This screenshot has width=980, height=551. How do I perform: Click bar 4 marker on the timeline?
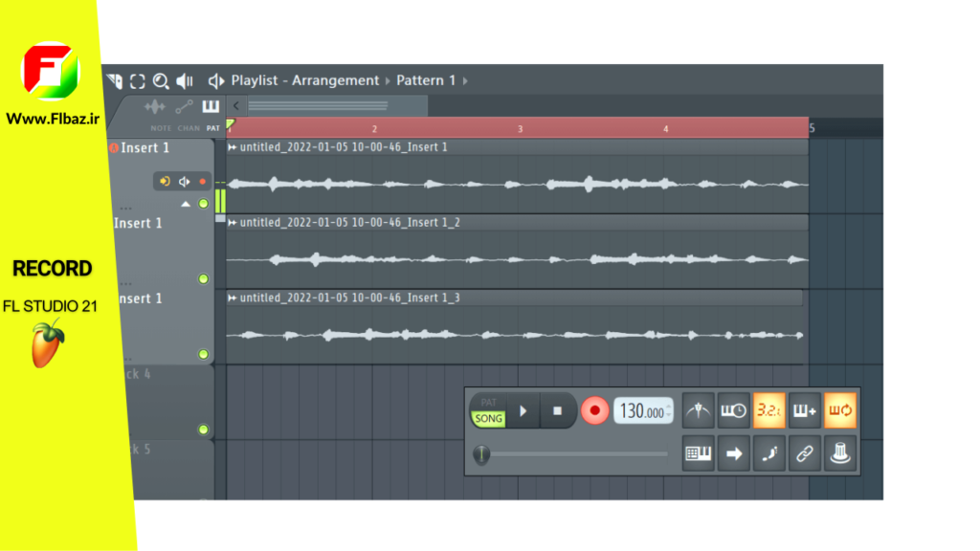(x=666, y=129)
